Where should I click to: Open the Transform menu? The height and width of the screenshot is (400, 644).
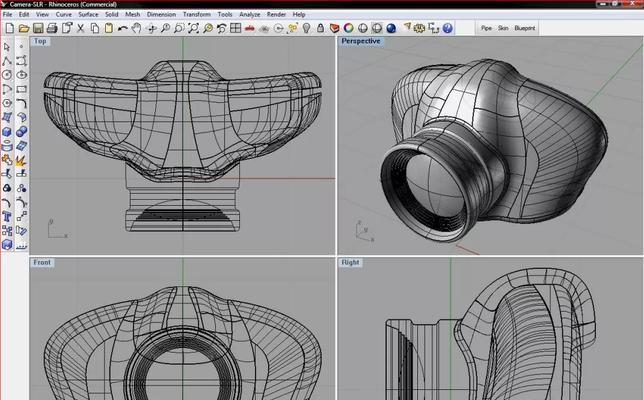(197, 14)
